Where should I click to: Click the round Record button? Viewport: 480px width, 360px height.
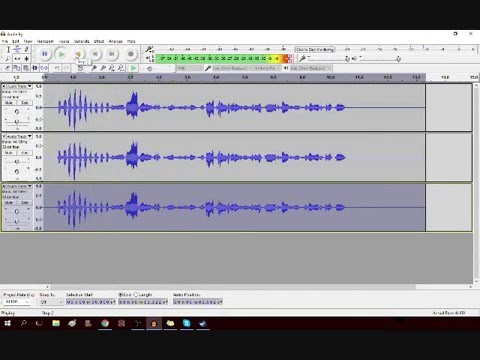click(131, 54)
